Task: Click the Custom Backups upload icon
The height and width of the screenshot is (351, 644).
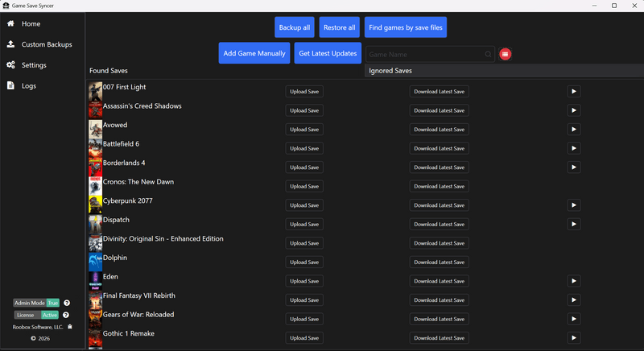Action: 10,44
